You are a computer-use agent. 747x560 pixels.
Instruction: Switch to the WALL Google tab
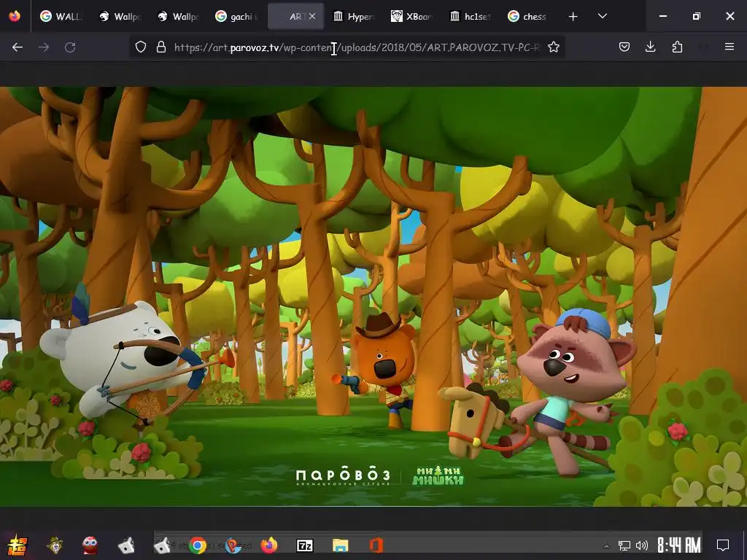coord(61,16)
